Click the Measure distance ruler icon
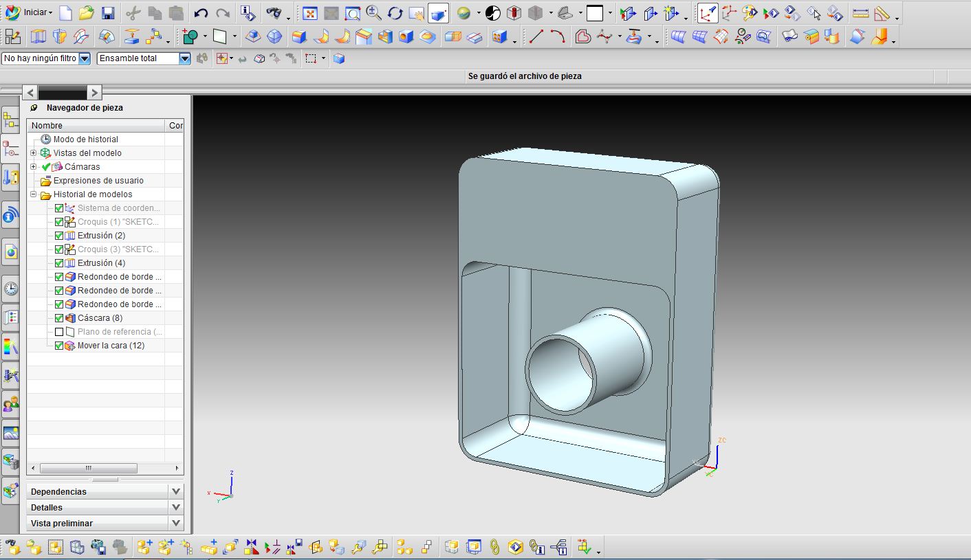The width and height of the screenshot is (971, 560). coord(860,12)
